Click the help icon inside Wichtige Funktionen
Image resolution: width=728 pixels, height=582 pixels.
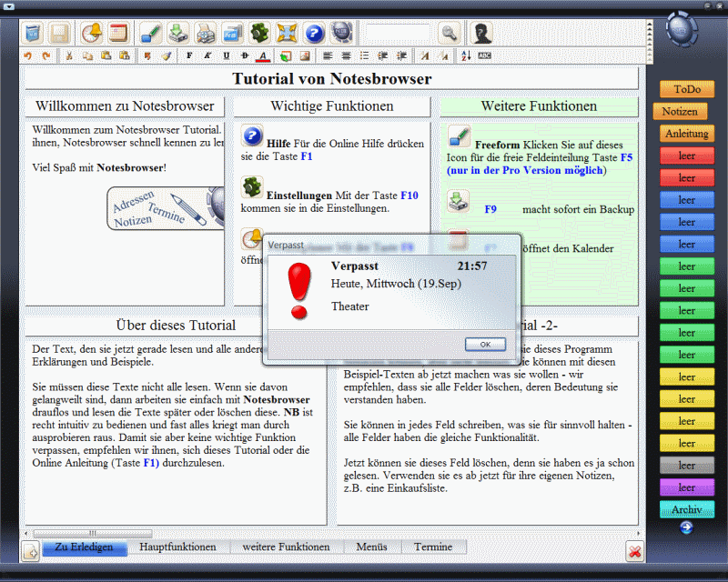(x=252, y=135)
